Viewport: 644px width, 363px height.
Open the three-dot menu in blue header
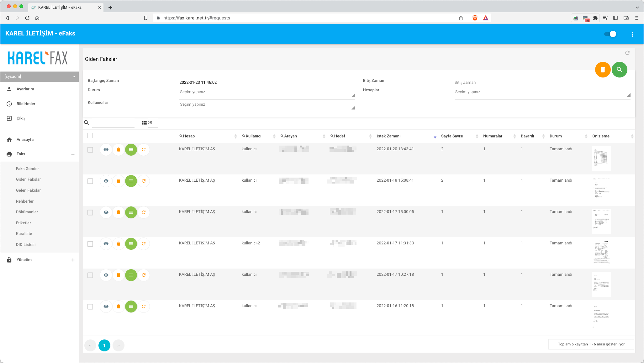(632, 34)
